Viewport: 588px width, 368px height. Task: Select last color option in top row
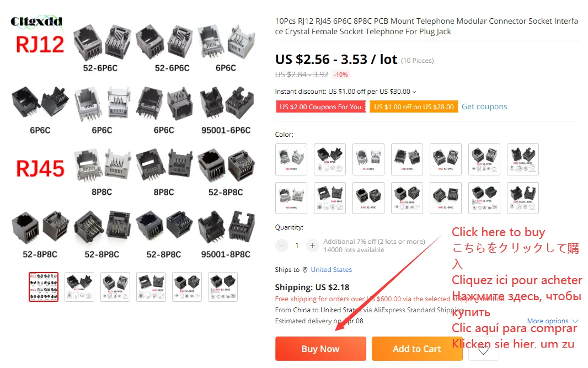click(523, 159)
